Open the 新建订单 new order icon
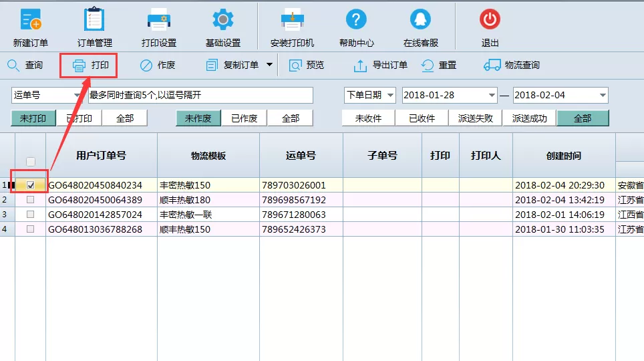The image size is (644, 361). [30, 19]
